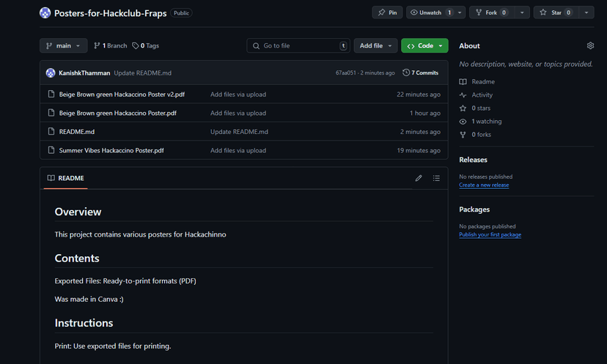Open the main branch selector dropdown
Viewport: 607px width, 364px height.
point(64,45)
